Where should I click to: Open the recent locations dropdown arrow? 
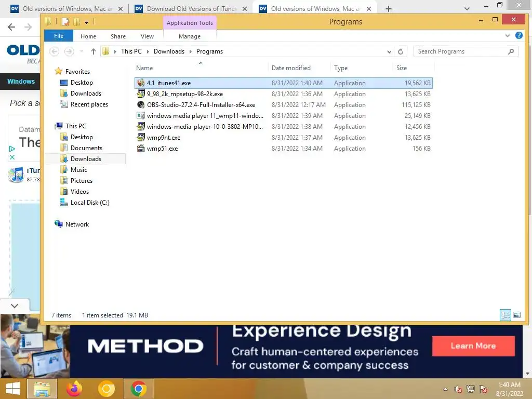coord(82,51)
